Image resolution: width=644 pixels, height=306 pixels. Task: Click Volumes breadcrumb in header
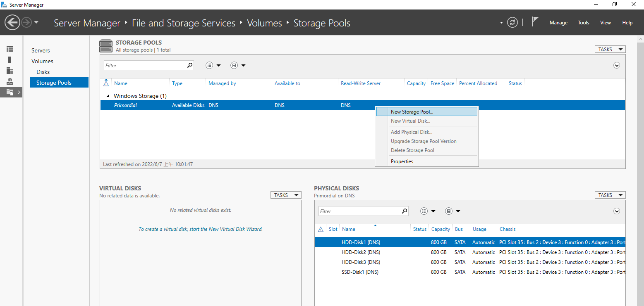click(264, 23)
